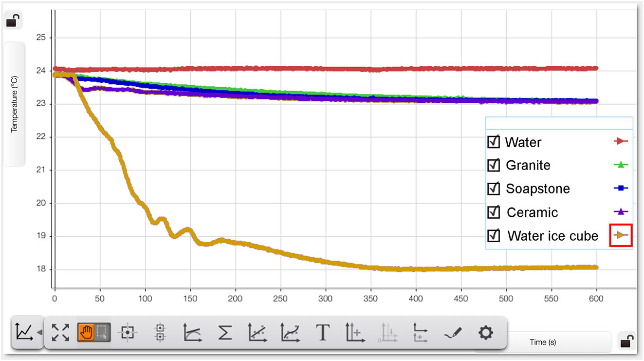
Task: Toggle the Granite series checkbox
Action: pos(494,165)
